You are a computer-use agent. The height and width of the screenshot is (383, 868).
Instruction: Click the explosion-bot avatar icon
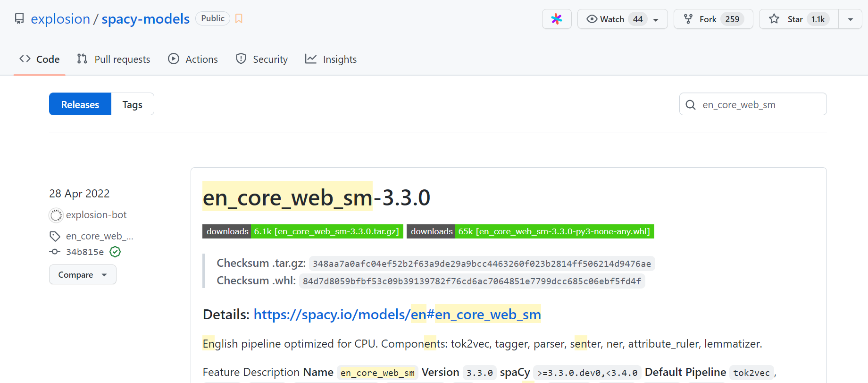click(x=56, y=215)
